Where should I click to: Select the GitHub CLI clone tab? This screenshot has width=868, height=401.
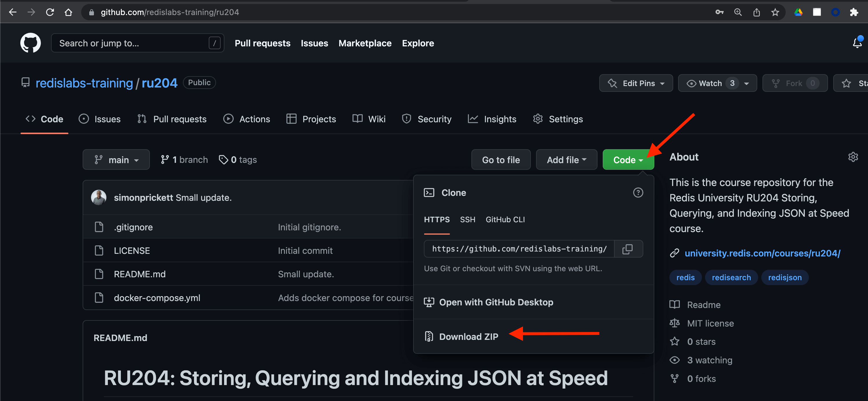(x=505, y=220)
